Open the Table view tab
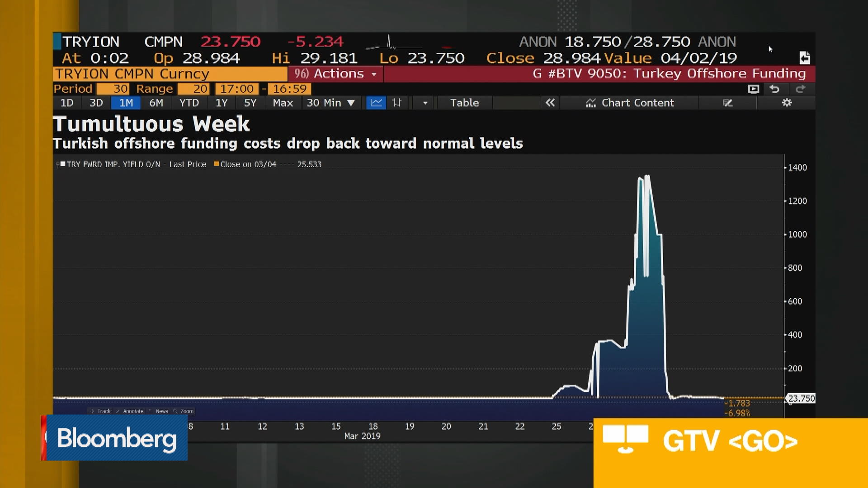This screenshot has height=488, width=868. pyautogui.click(x=464, y=103)
